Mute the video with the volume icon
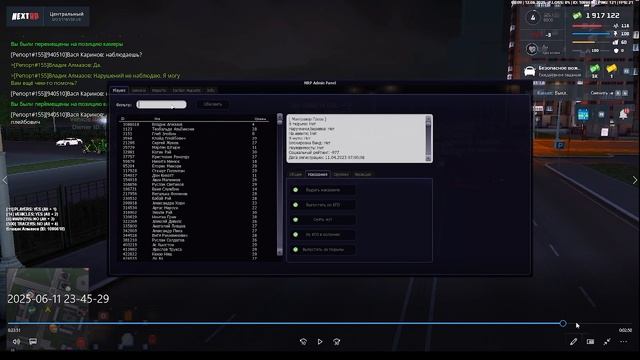 coord(16,342)
